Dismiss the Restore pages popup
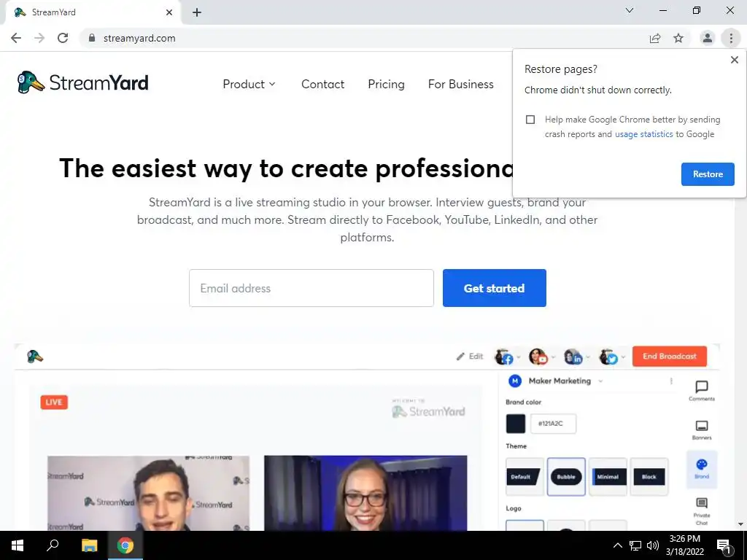Viewport: 747px width, 560px height. pos(735,60)
